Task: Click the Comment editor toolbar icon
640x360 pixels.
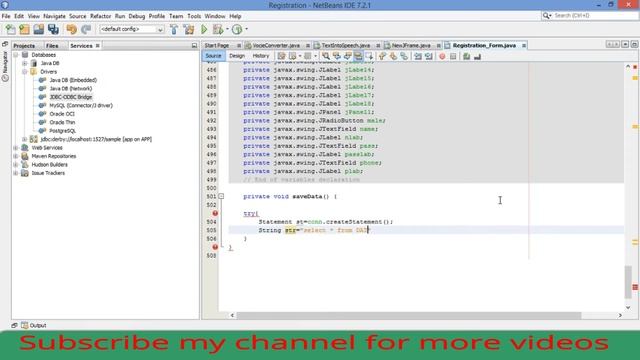Action: click(x=467, y=56)
